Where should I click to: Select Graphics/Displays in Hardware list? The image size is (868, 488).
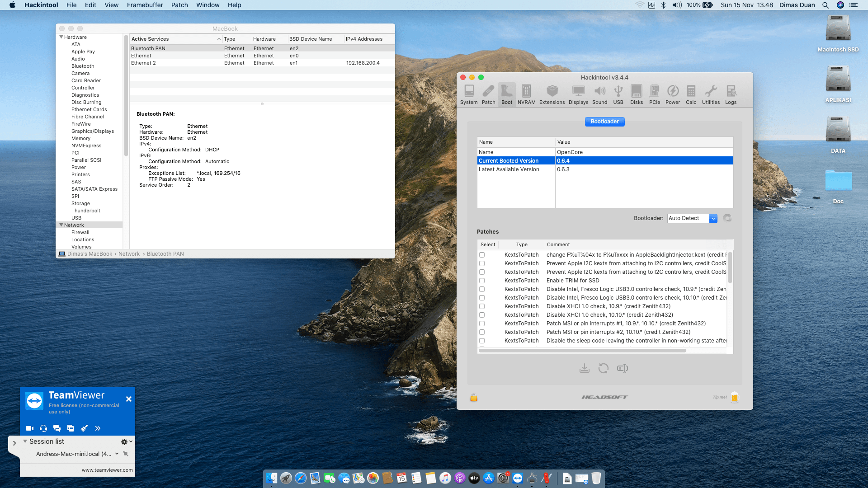coord(92,131)
